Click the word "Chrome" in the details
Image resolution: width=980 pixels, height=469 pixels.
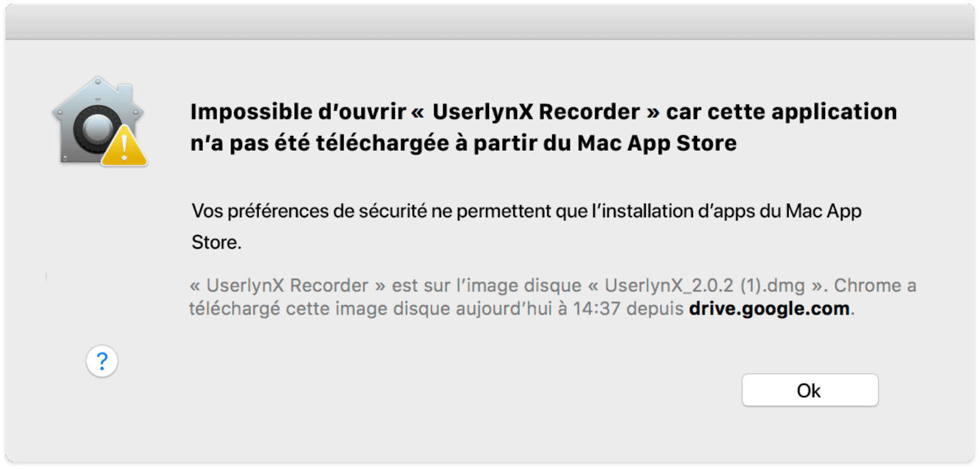coord(868,285)
